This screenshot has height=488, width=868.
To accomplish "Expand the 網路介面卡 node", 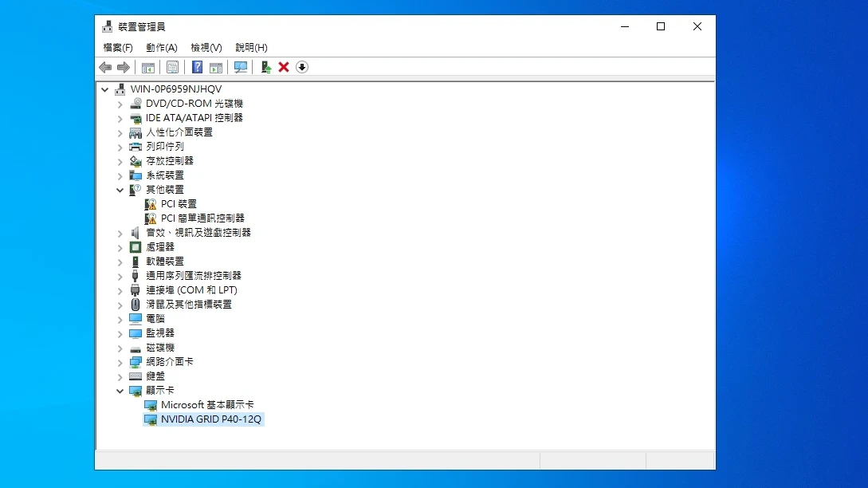I will tap(120, 363).
